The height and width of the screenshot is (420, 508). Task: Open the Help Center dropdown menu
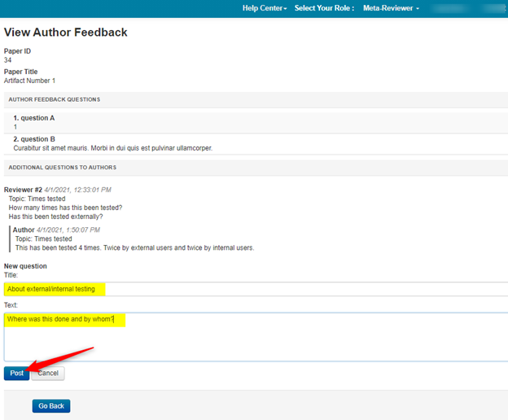(265, 8)
